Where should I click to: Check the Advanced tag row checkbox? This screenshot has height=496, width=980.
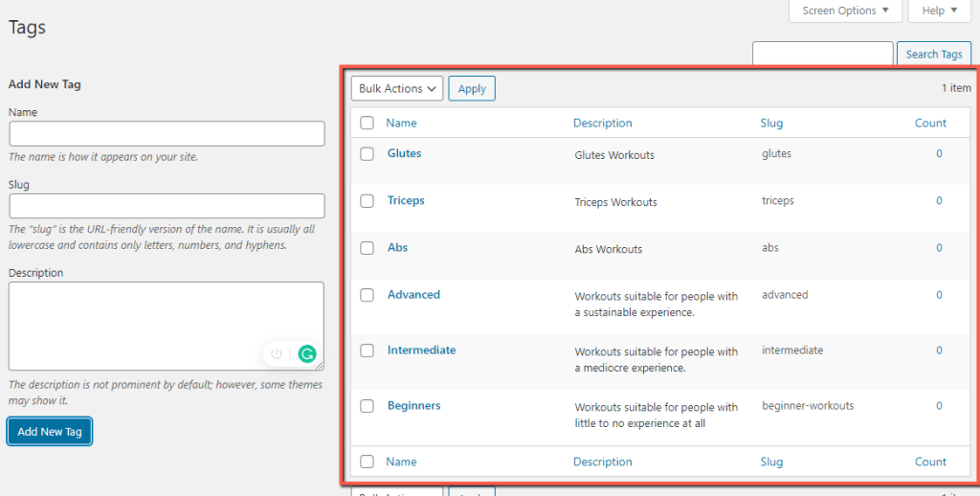[x=367, y=295]
